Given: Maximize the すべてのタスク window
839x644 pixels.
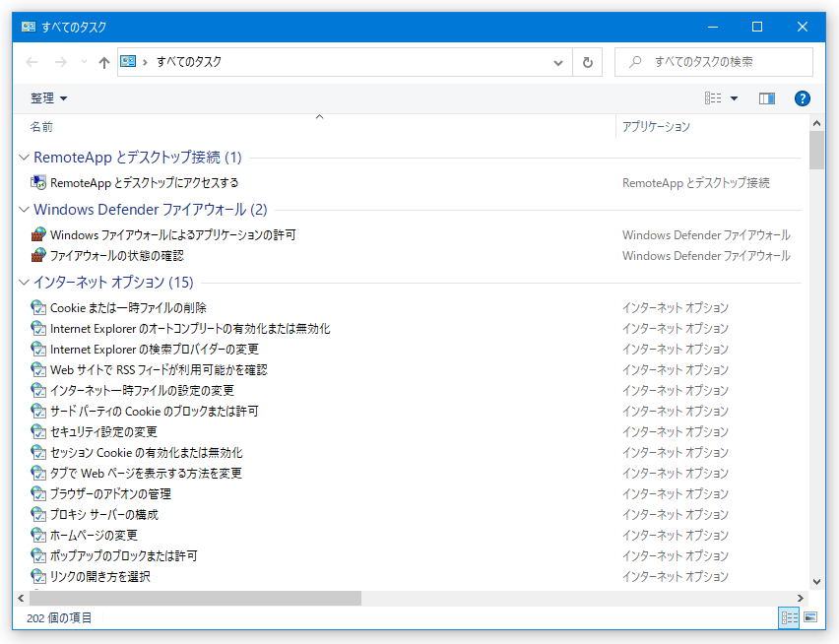Looking at the screenshot, I should click(x=757, y=27).
